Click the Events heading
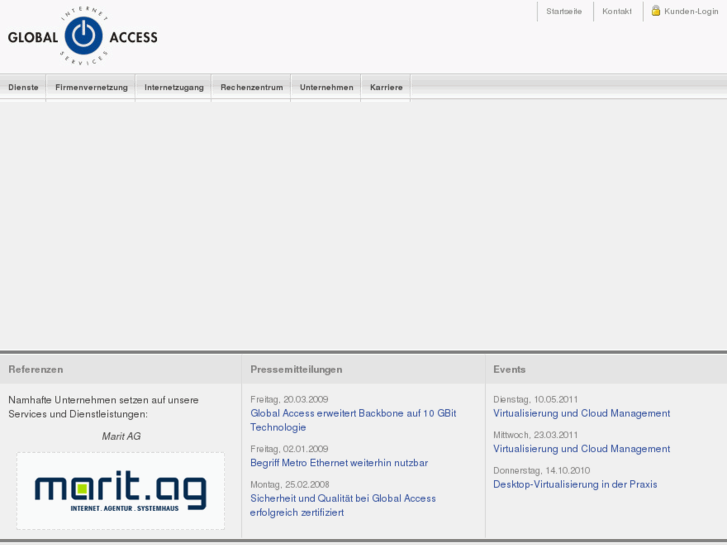The image size is (727, 545). click(x=509, y=370)
